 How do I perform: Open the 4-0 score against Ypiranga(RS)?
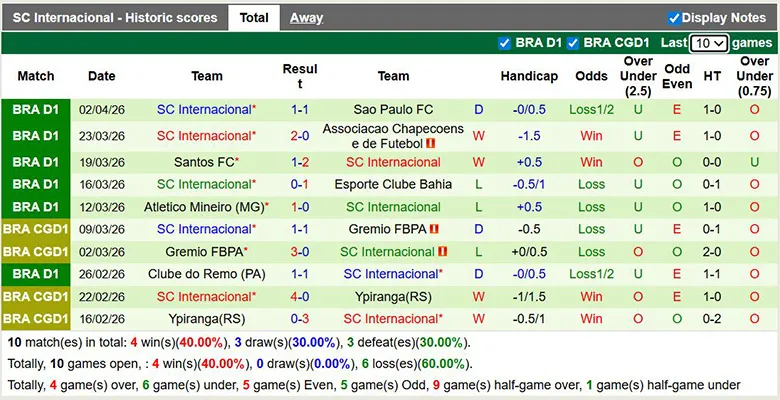pyautogui.click(x=299, y=297)
